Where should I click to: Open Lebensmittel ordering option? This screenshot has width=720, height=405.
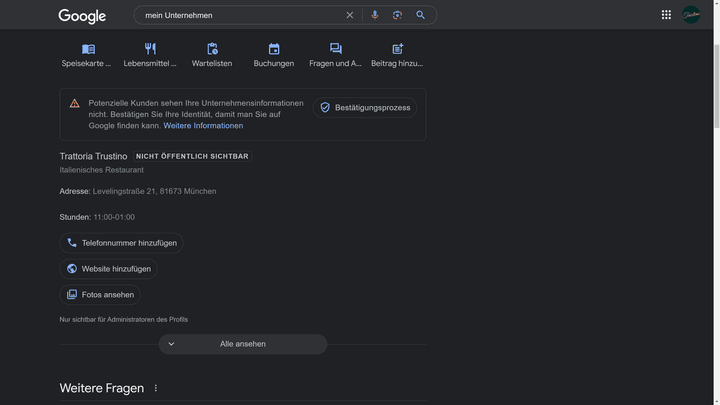point(150,55)
